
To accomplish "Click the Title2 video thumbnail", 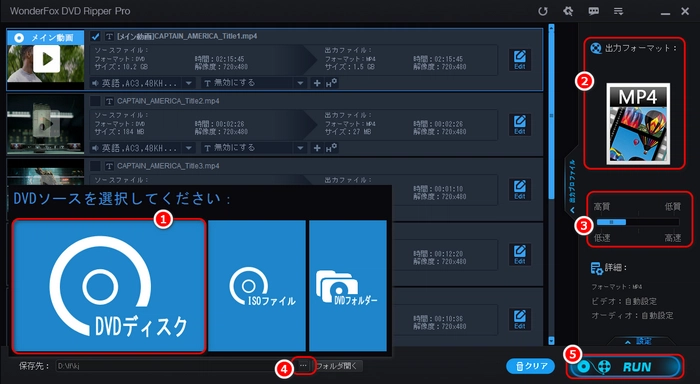I will pos(46,123).
